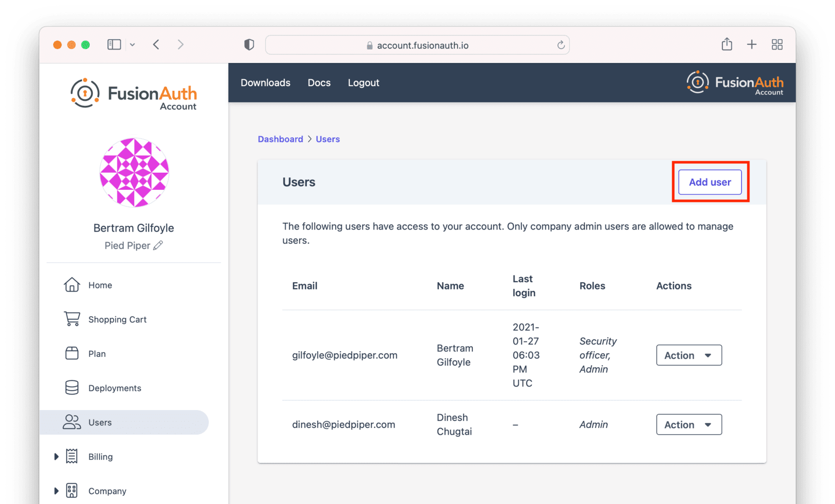Open Shopping Cart in the sidebar

tap(117, 319)
